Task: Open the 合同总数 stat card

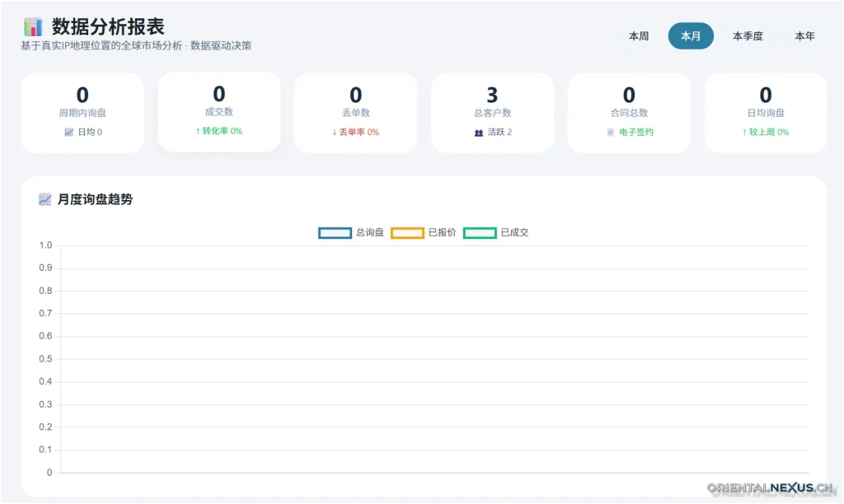Action: [x=629, y=113]
